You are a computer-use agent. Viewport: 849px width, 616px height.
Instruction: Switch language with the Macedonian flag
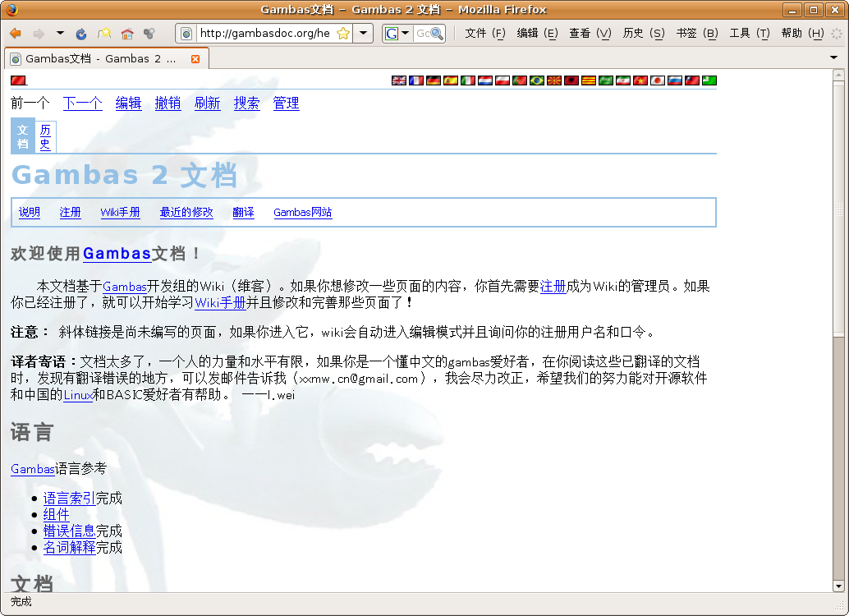click(554, 80)
